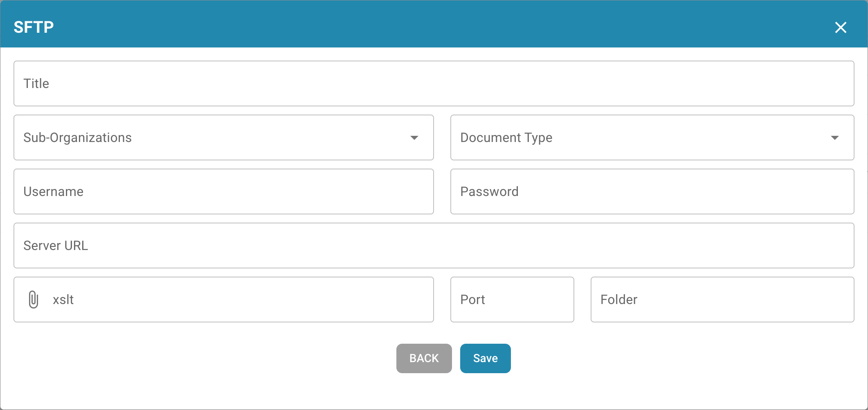The width and height of the screenshot is (868, 410).
Task: Open the Sub-Organizations selection list
Action: tap(223, 138)
